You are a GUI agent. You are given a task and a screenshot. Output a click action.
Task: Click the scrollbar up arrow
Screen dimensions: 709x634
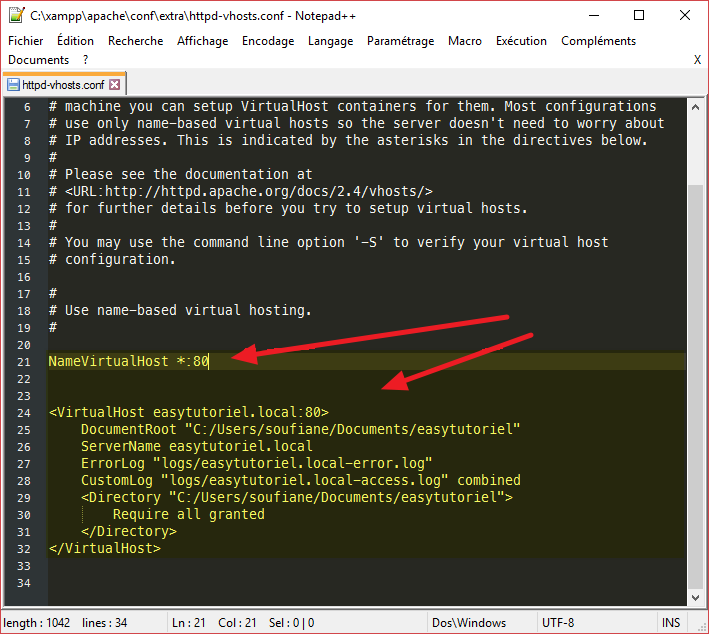(x=695, y=107)
